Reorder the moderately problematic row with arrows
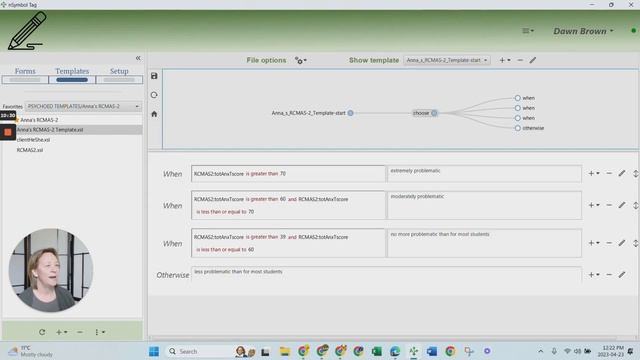The width and height of the screenshot is (640, 360). (x=636, y=205)
